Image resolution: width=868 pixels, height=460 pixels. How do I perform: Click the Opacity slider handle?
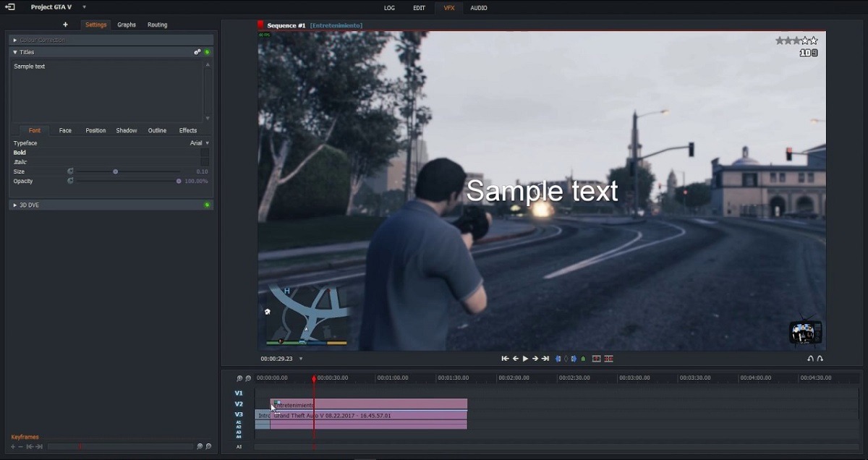179,181
